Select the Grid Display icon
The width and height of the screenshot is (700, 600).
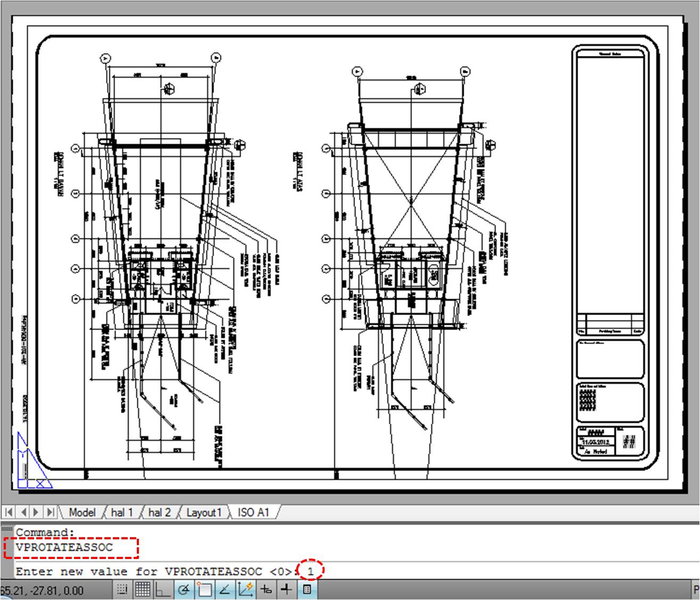pyautogui.click(x=143, y=590)
